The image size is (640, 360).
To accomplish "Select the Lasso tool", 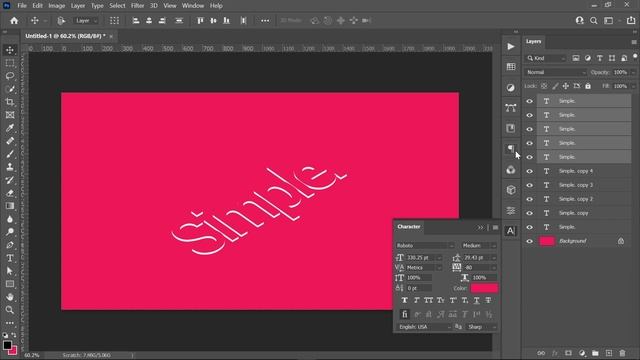I will click(10, 76).
